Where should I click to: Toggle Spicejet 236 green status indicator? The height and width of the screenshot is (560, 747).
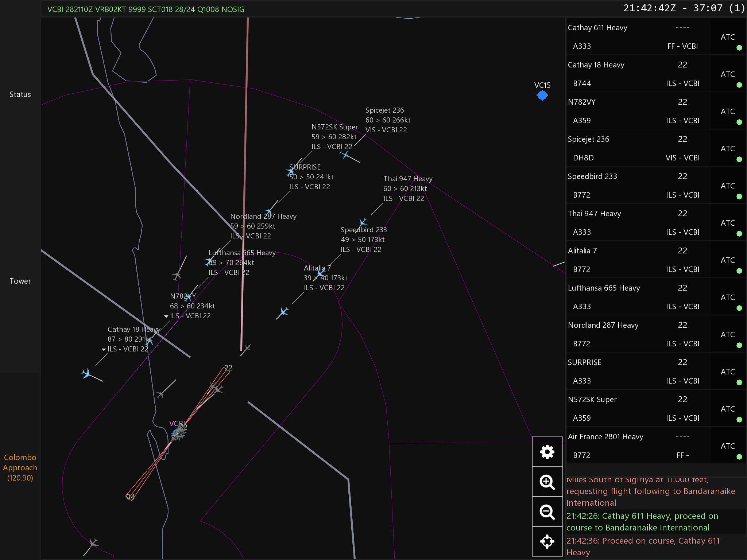tap(739, 159)
